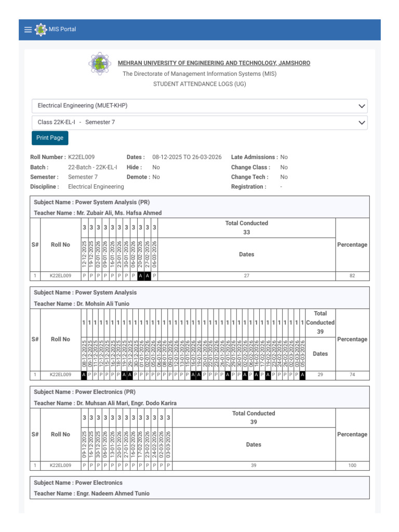Image resolution: width=399 pixels, height=532 pixels.
Task: Click date header 03-03-2026 in Power Electronics (PR)
Action: coord(168,445)
